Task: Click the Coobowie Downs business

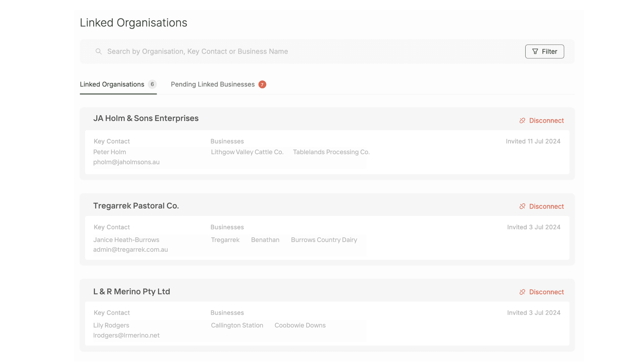Action: click(300, 325)
